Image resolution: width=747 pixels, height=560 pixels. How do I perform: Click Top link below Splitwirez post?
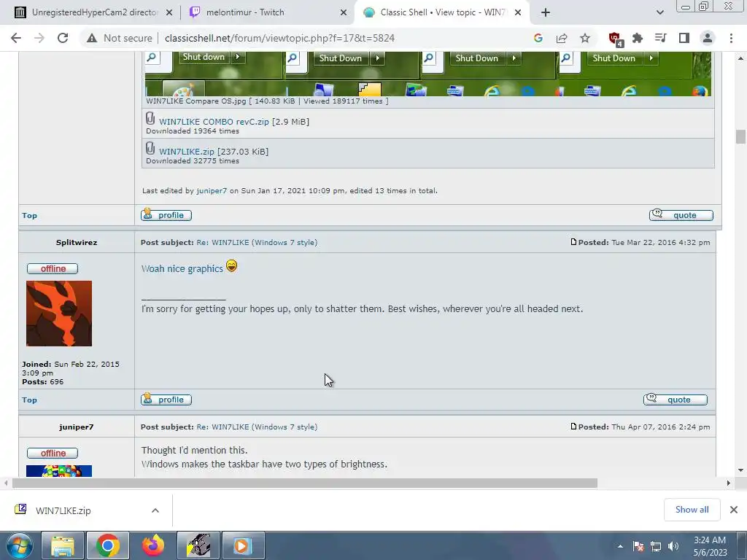(x=29, y=400)
